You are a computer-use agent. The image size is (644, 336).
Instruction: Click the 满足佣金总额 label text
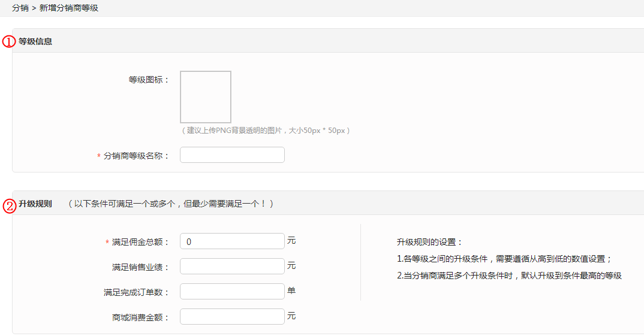(141, 242)
